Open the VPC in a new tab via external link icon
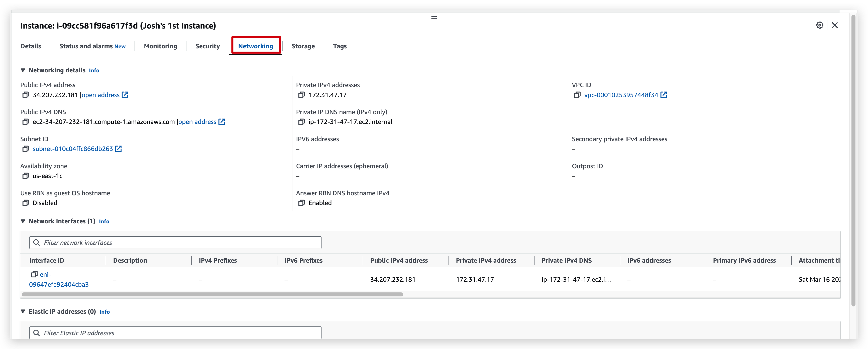868x349 pixels. [x=664, y=95]
